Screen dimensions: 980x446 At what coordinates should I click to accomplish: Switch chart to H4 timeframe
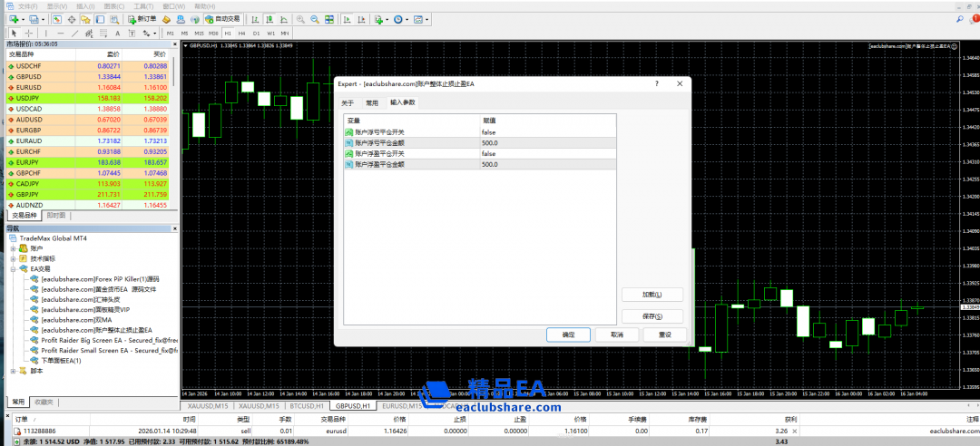241,33
